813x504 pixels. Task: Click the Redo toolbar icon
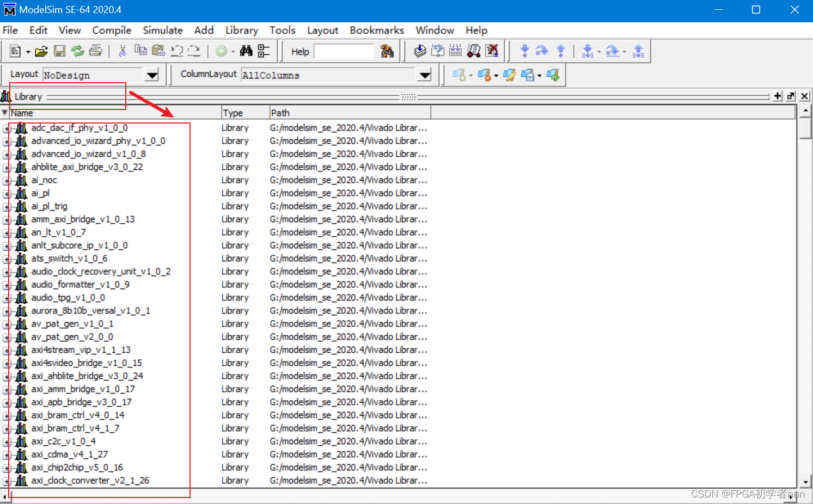pos(194,51)
